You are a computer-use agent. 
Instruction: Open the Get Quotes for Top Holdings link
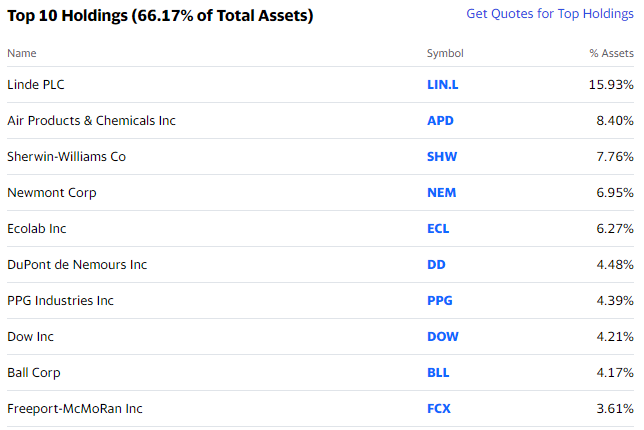click(550, 14)
